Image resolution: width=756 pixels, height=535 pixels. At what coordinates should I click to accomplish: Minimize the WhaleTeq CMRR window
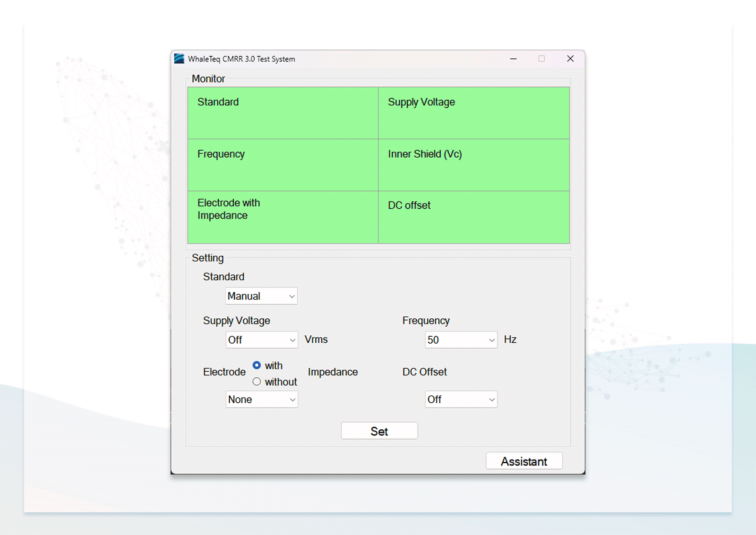coord(514,59)
